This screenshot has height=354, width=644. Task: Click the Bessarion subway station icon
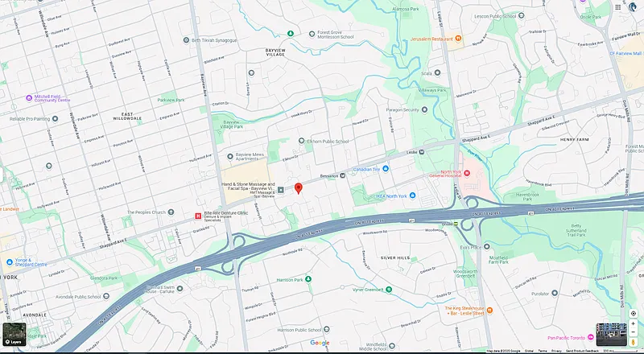(x=343, y=175)
